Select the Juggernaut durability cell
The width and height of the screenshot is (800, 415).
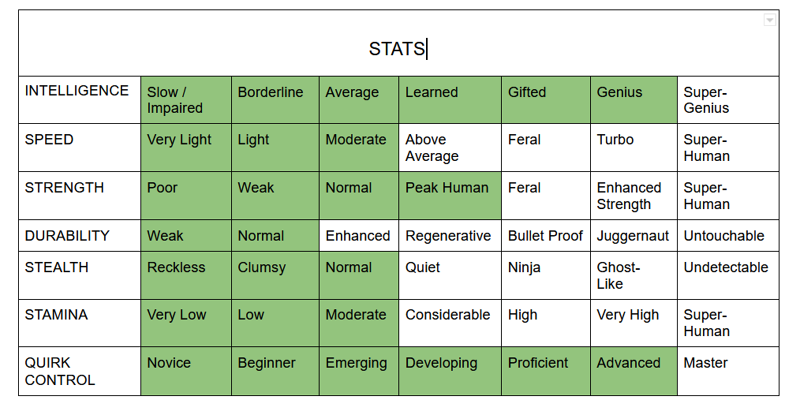pyautogui.click(x=633, y=236)
